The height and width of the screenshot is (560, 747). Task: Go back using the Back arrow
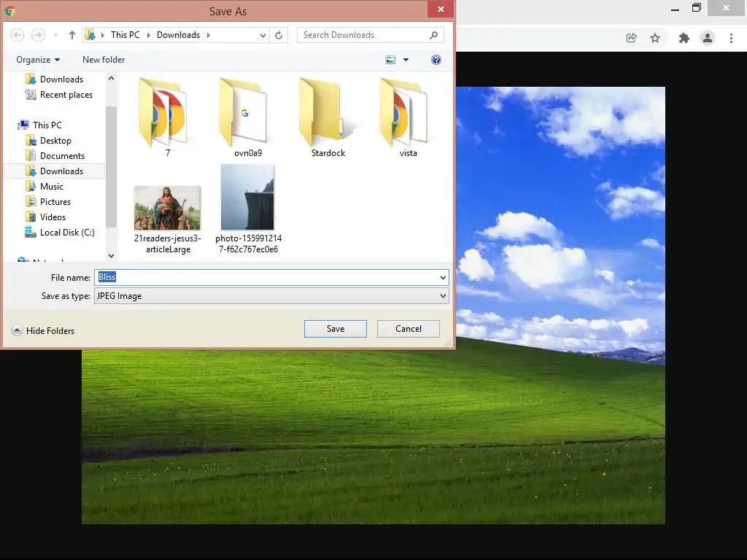tap(18, 35)
